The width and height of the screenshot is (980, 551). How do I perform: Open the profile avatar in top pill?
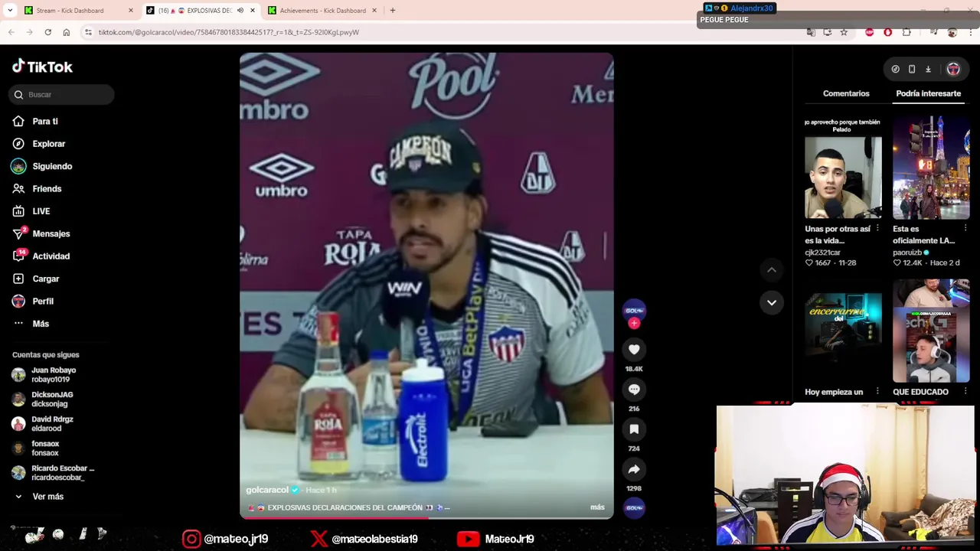(x=953, y=69)
